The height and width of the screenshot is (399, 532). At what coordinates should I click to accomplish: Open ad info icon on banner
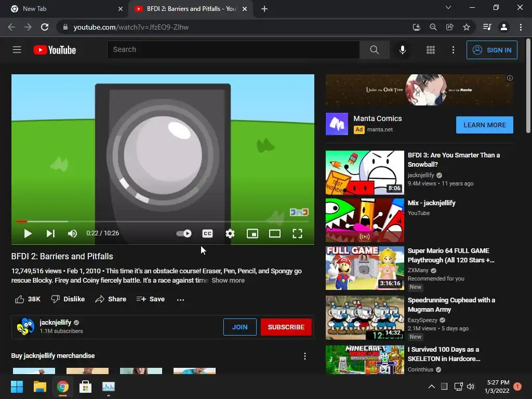point(510,78)
